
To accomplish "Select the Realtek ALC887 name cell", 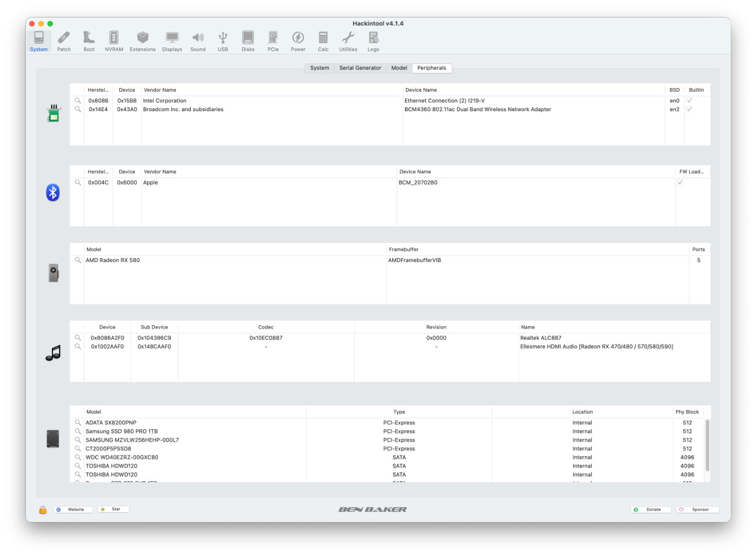I will pos(541,338).
